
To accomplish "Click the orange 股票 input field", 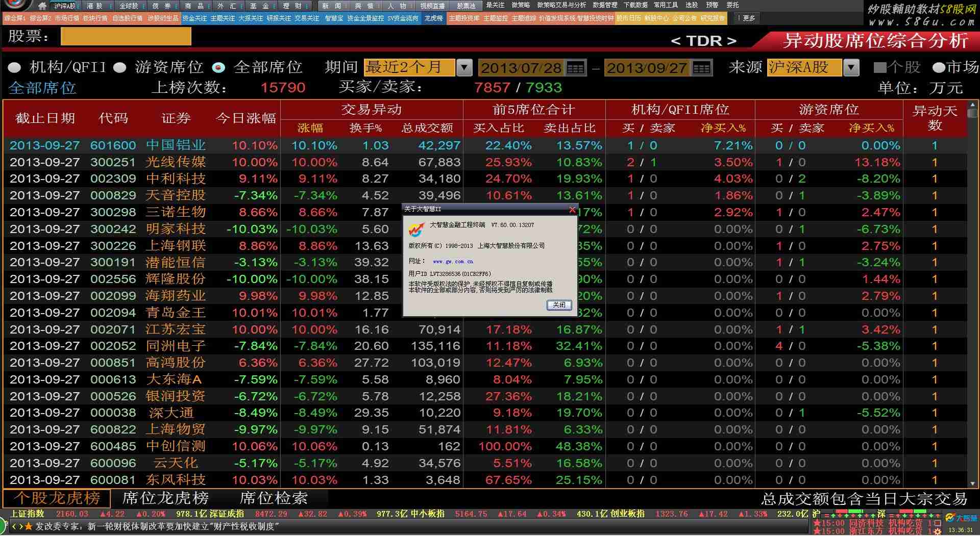I will click(x=126, y=36).
